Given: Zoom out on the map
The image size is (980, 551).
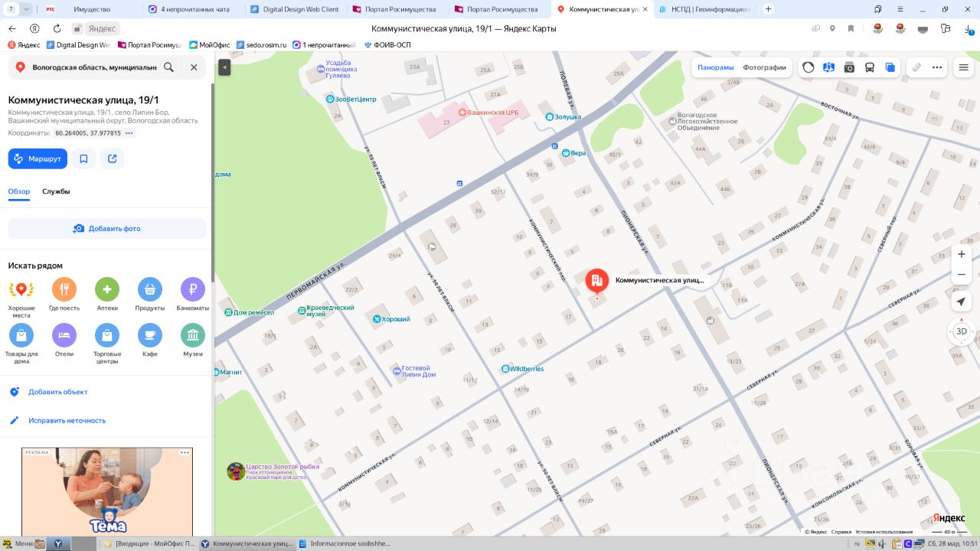Looking at the screenshot, I should click(962, 274).
